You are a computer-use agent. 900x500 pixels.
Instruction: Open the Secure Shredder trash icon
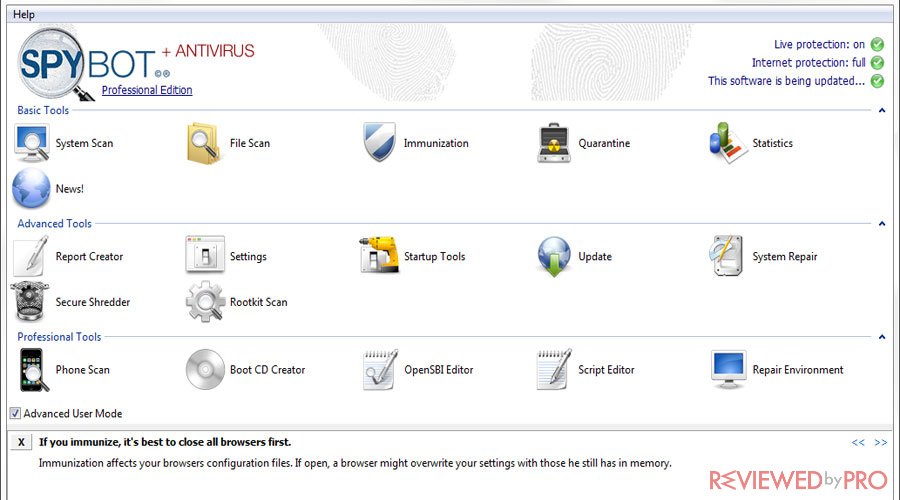pos(30,301)
